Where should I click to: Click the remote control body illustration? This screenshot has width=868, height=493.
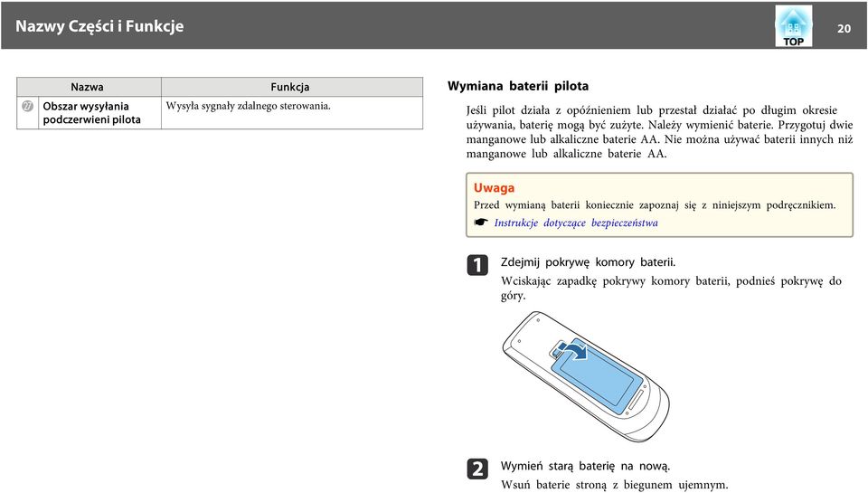[586, 376]
